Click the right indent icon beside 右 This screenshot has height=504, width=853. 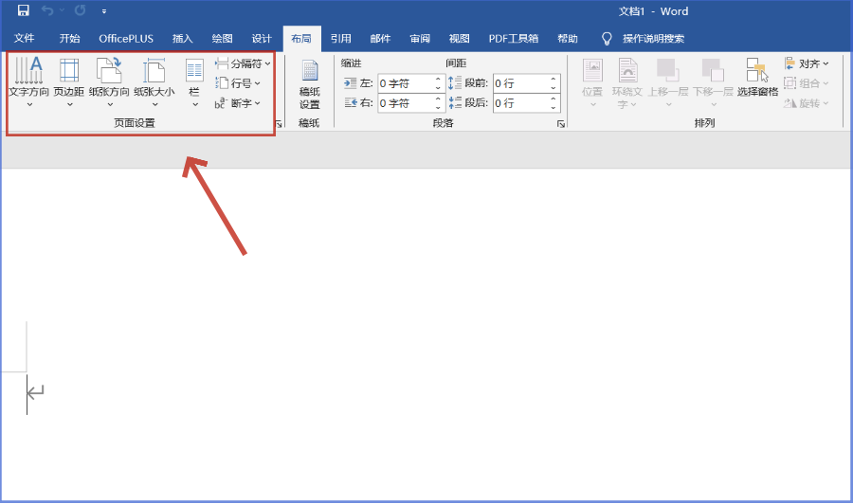point(351,102)
